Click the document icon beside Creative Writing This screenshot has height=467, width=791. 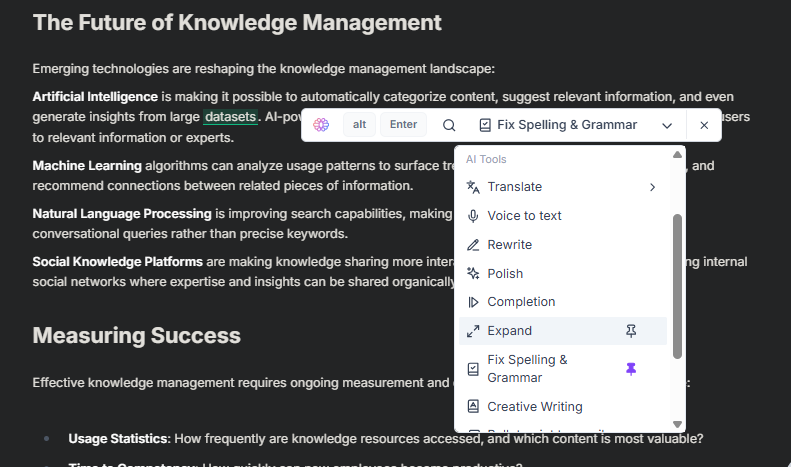473,406
